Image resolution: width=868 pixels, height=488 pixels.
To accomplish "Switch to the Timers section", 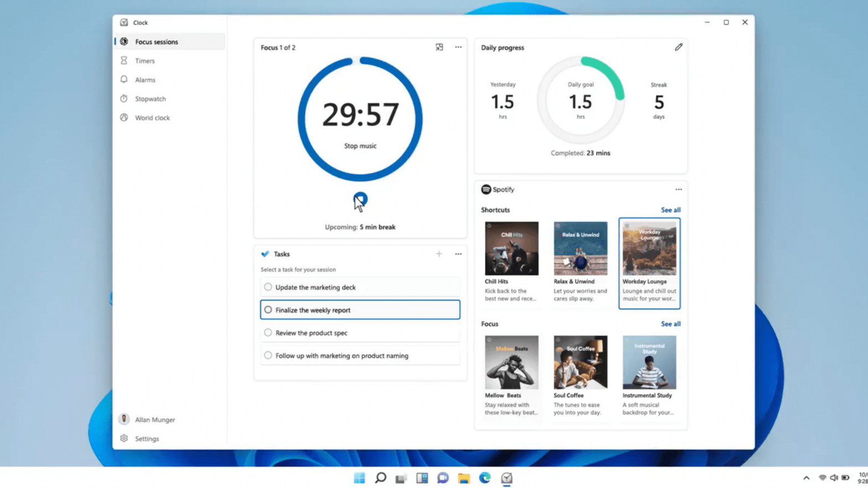I will click(x=145, y=61).
